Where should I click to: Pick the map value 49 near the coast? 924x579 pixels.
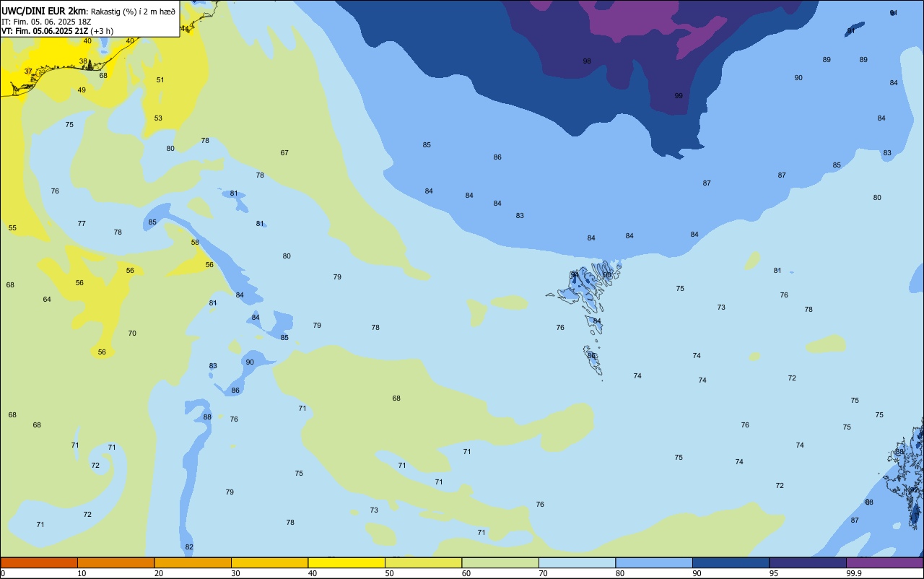[x=82, y=90]
